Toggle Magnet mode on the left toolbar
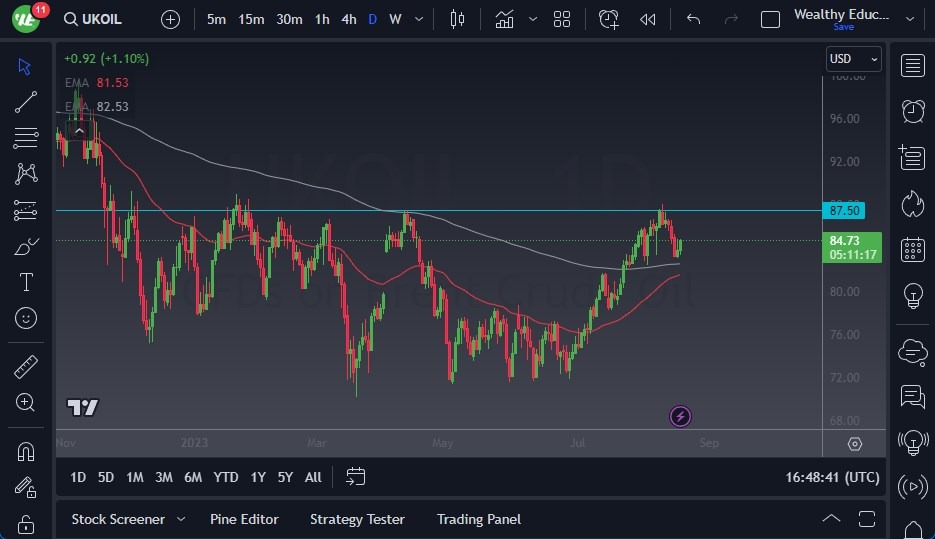The height and width of the screenshot is (539, 935). (x=26, y=451)
